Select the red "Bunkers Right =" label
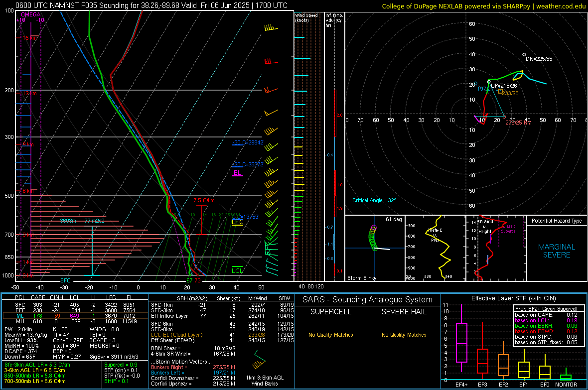 pyautogui.click(x=169, y=367)
